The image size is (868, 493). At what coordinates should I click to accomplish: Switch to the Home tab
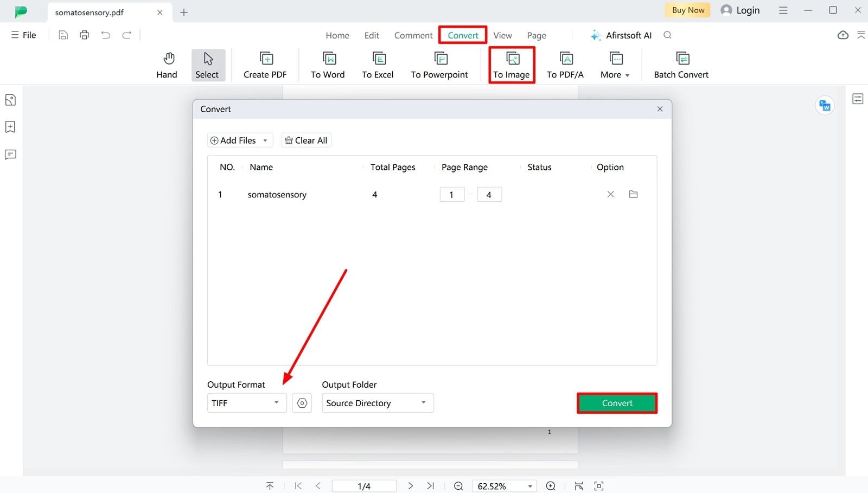point(337,35)
